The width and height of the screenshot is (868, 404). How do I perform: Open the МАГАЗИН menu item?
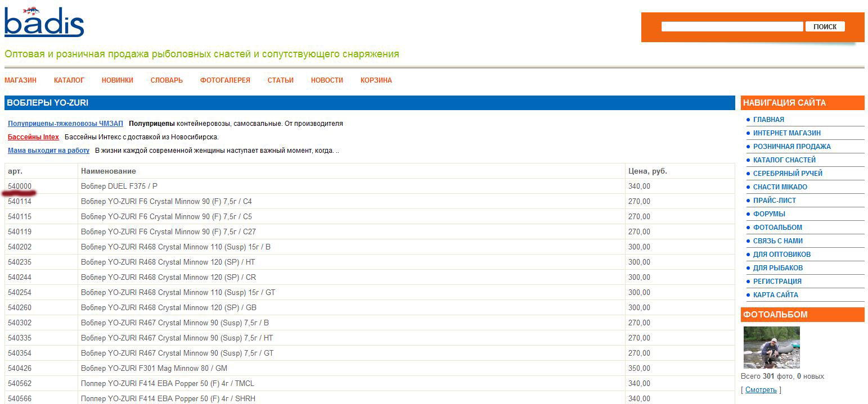pos(20,80)
